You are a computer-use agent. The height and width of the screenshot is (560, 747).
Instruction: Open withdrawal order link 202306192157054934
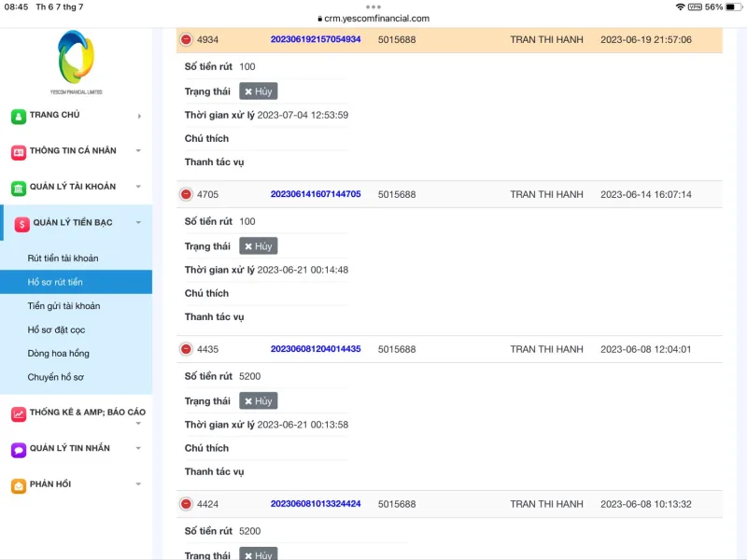[316, 40]
